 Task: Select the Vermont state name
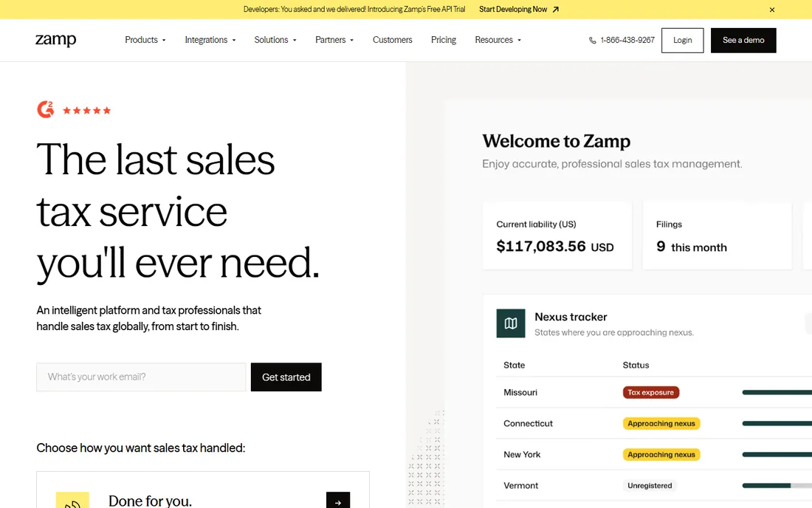click(x=521, y=486)
